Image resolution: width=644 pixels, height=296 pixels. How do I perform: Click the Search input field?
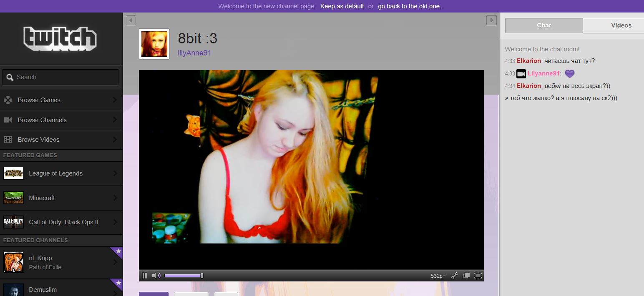coord(60,77)
